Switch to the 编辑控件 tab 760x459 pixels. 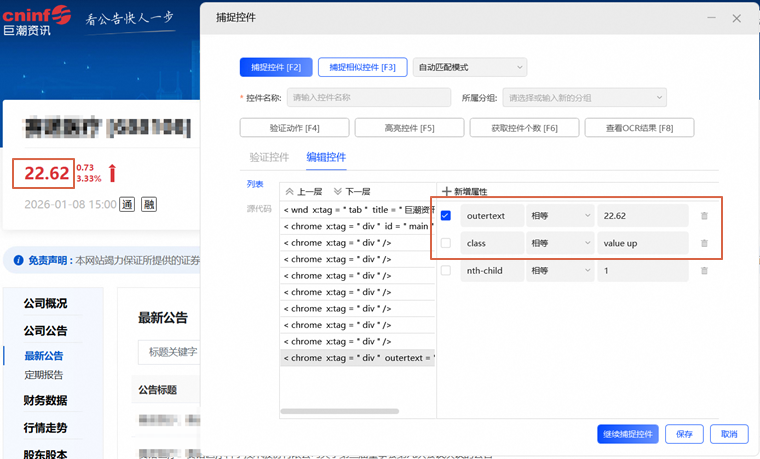[x=326, y=157]
